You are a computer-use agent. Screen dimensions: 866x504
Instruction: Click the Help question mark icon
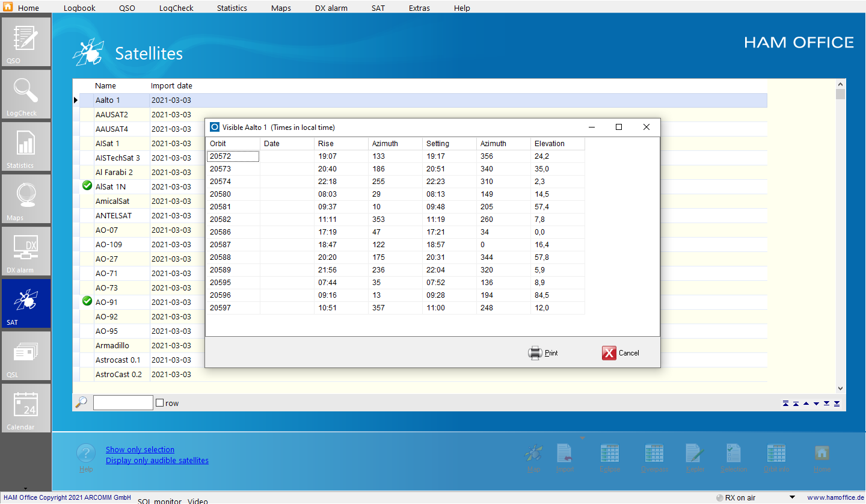click(x=86, y=453)
